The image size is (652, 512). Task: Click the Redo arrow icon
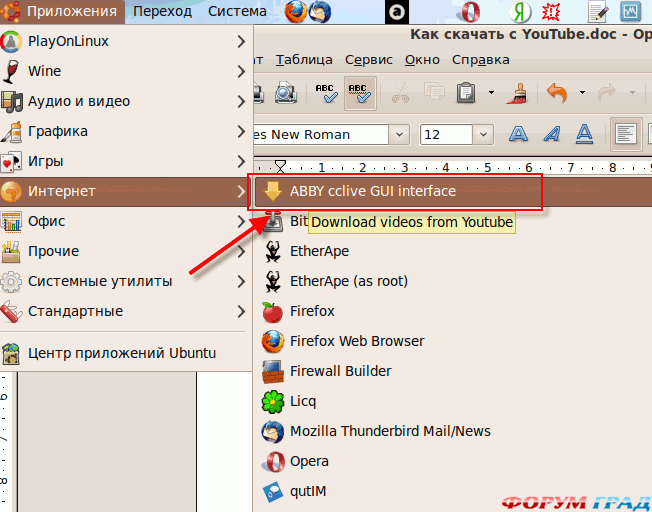(x=607, y=92)
